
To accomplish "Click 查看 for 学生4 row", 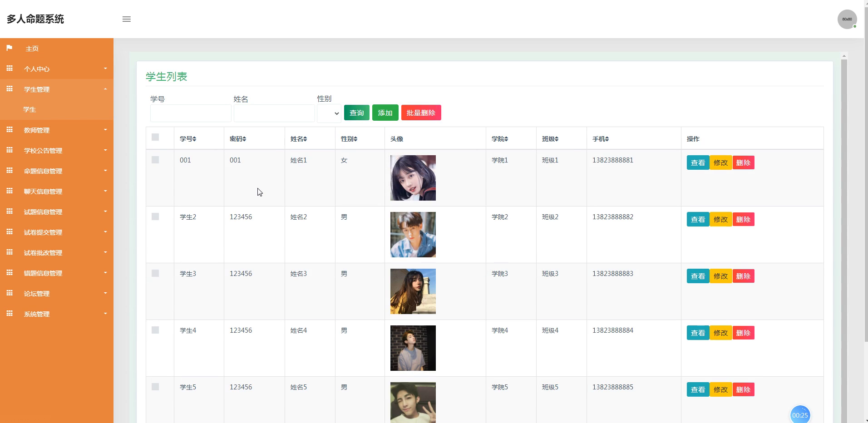I will (698, 333).
